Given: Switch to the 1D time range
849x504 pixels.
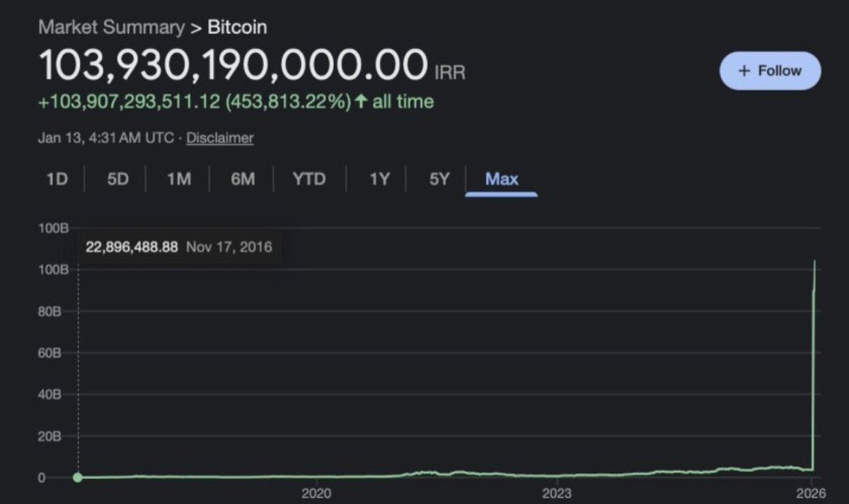Looking at the screenshot, I should point(57,179).
